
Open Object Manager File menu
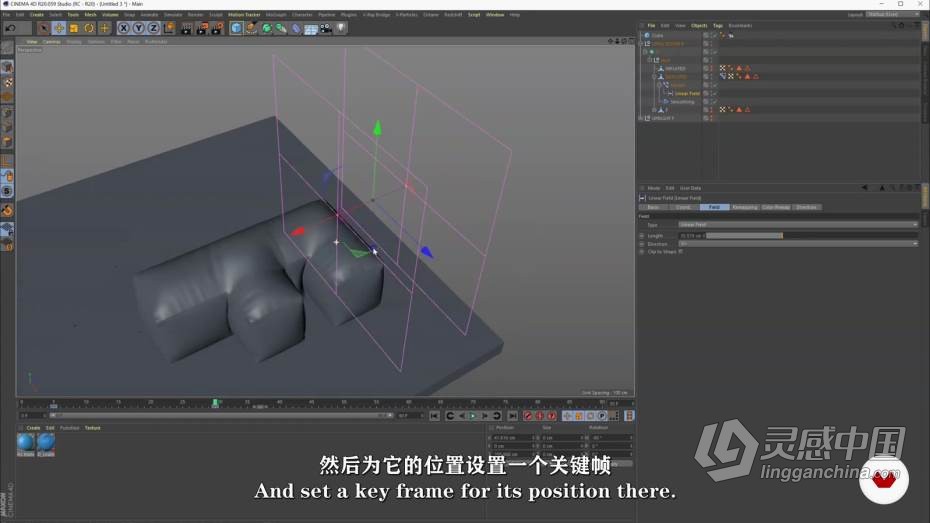click(651, 25)
